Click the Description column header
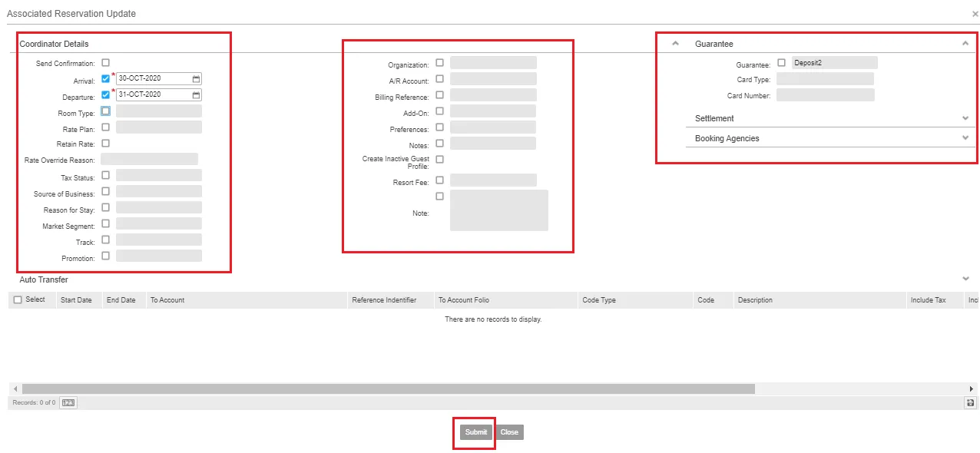The width and height of the screenshot is (980, 453). point(819,300)
